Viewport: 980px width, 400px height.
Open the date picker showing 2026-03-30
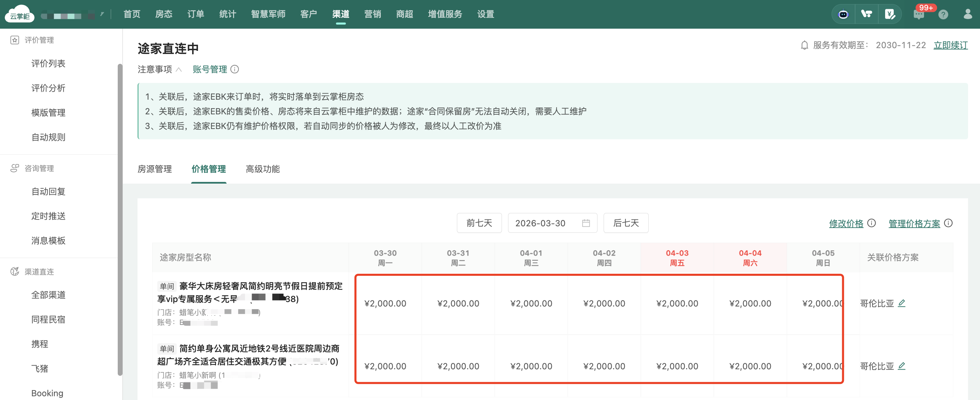tap(552, 223)
